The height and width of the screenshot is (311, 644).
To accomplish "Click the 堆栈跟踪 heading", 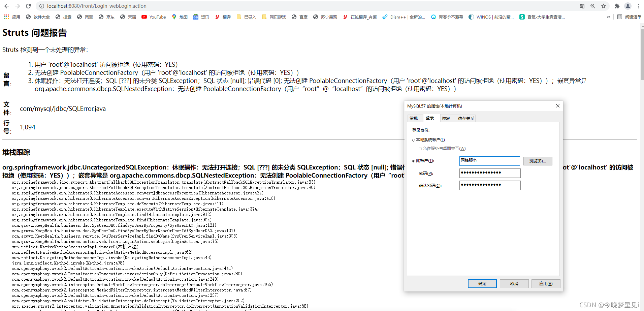I will pos(16,152).
